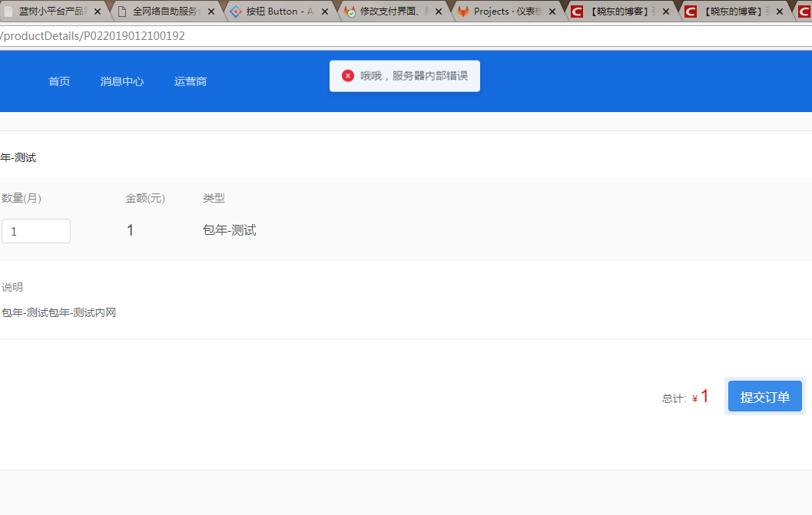Dismiss the 服务器内部错误 error message
This screenshot has width=812, height=515.
[x=405, y=75]
